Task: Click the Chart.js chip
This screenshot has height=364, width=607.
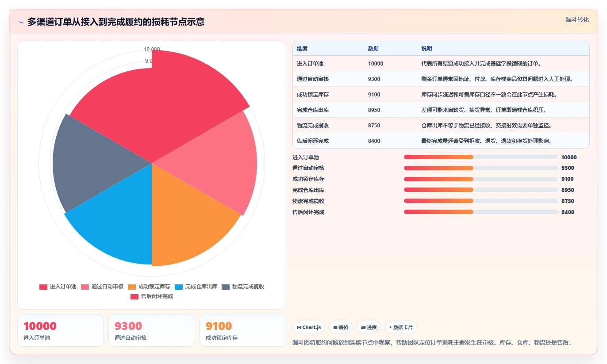Action: [309, 327]
